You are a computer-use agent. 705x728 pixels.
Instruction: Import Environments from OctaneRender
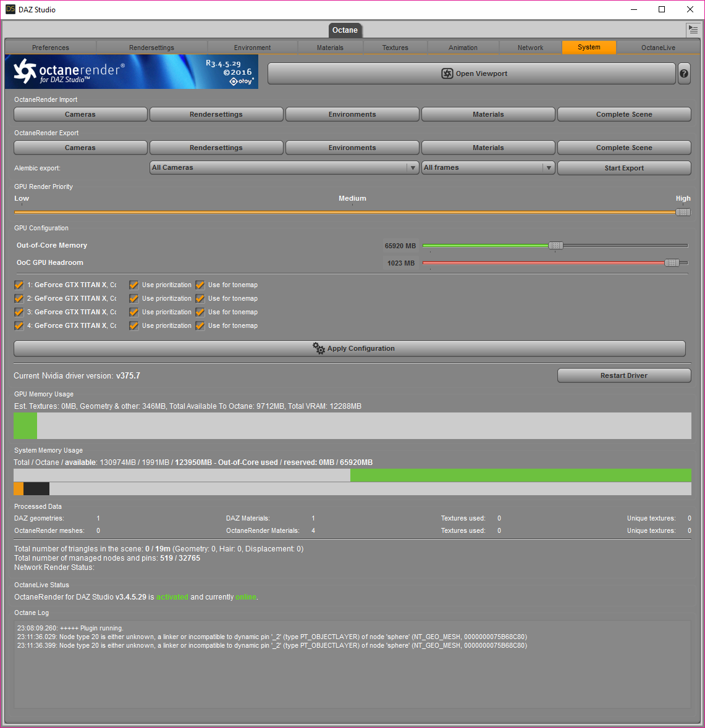(x=352, y=114)
